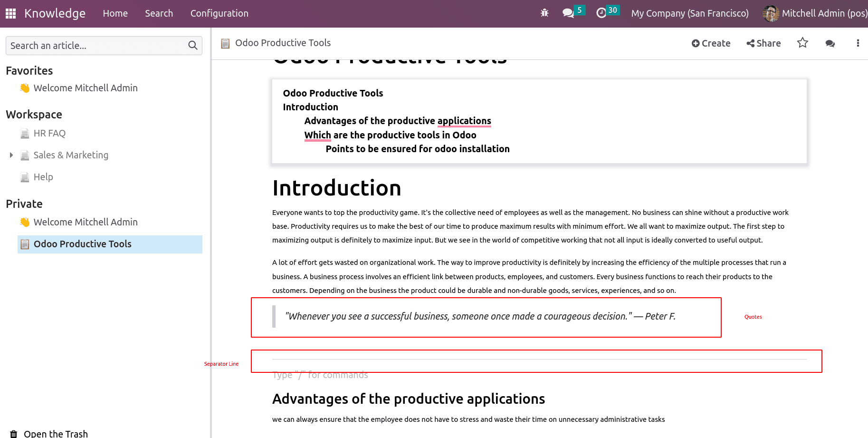Click the empty 'Type / for commands' line
Viewport: 868px width, 438px height.
(320, 375)
